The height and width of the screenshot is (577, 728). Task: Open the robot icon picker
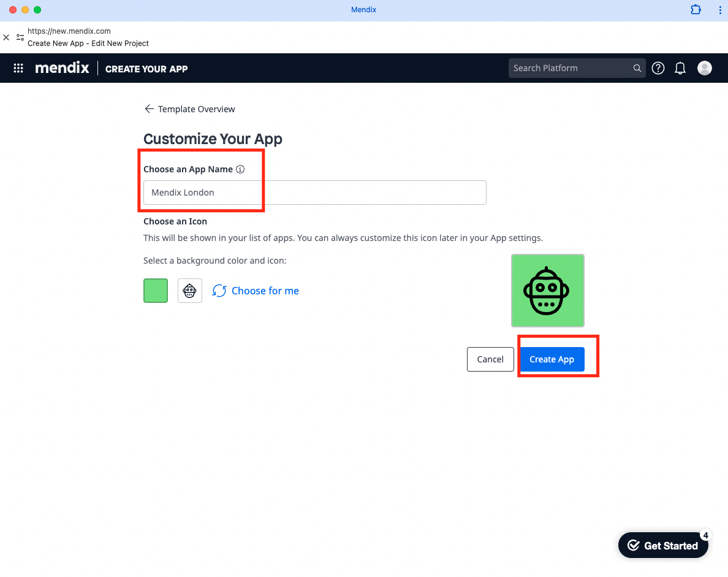[190, 291]
